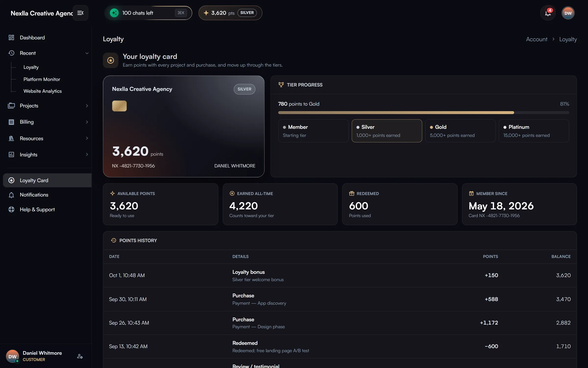
Task: Click the Insights chart icon
Action: click(x=11, y=155)
